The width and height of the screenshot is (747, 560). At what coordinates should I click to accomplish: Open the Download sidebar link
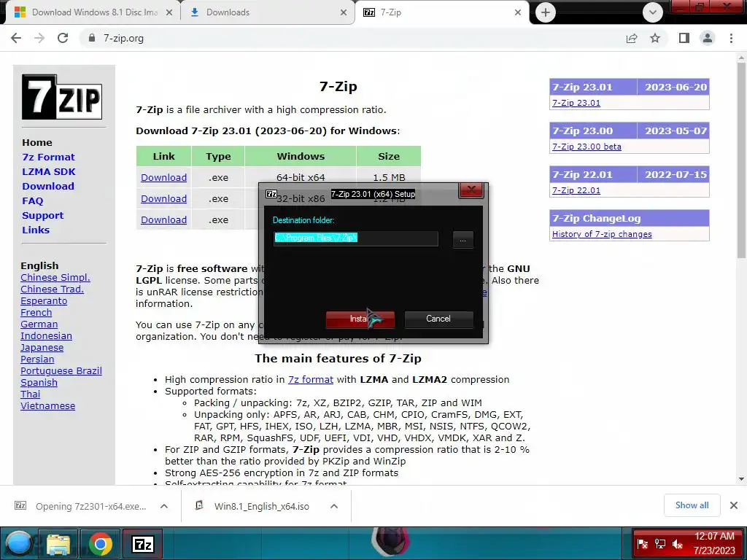click(x=48, y=186)
